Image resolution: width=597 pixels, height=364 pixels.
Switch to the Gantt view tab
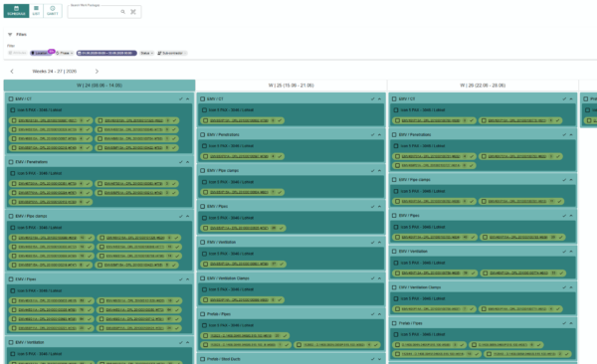click(x=53, y=11)
